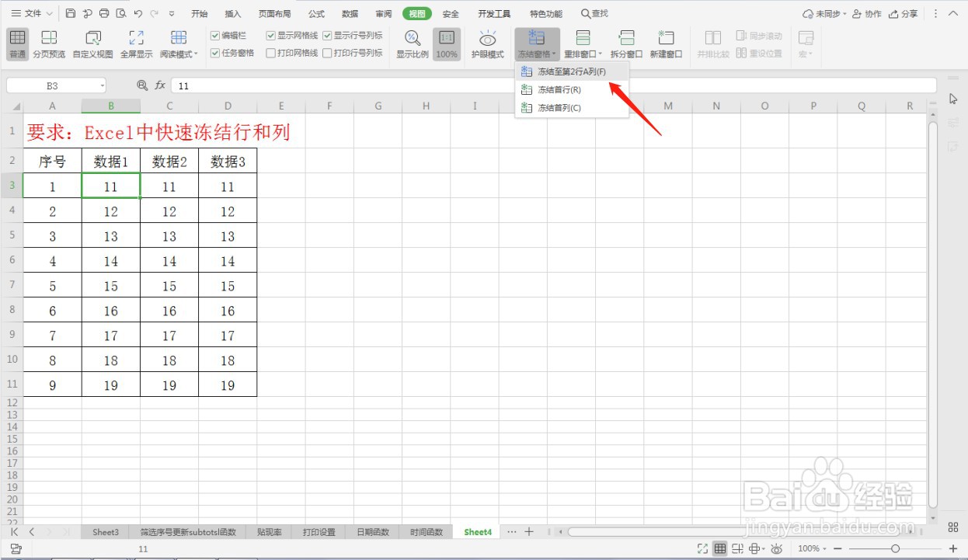
Task: Click the add new sheet plus button
Action: click(x=529, y=531)
